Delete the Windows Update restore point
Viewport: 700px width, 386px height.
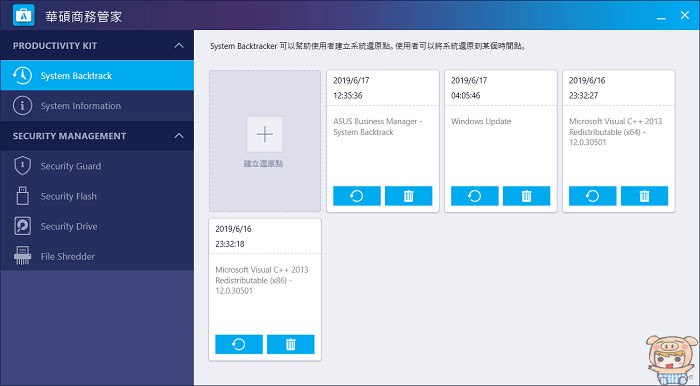526,196
